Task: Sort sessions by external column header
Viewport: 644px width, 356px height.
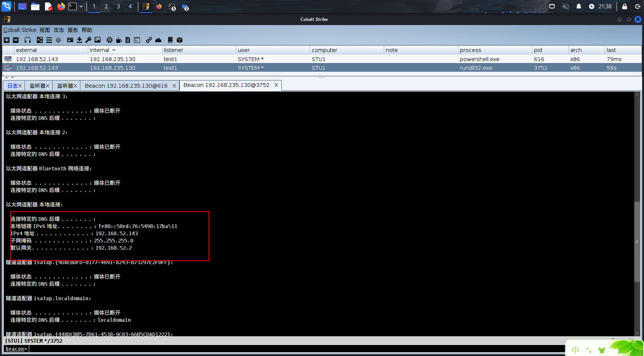Action: pyautogui.click(x=51, y=50)
